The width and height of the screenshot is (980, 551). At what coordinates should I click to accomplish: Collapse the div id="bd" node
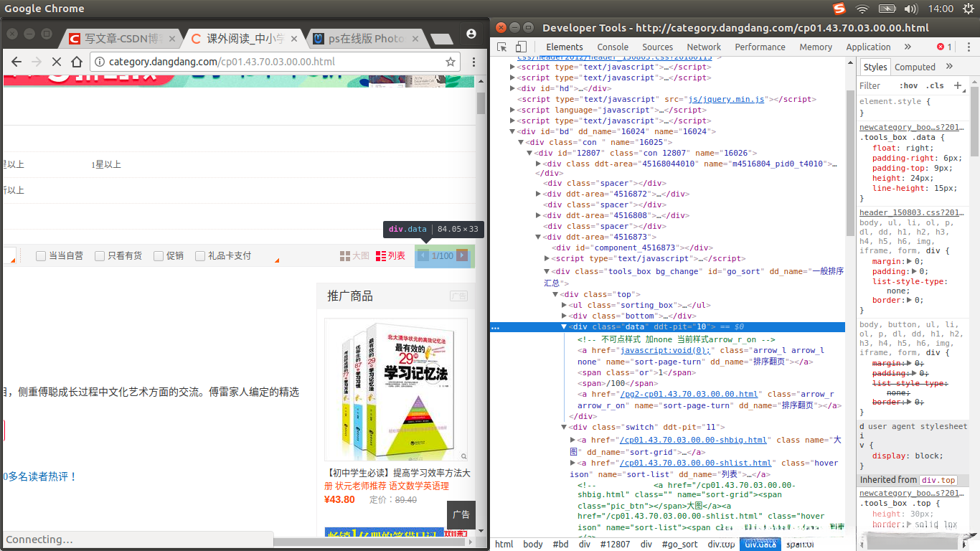[x=513, y=131]
